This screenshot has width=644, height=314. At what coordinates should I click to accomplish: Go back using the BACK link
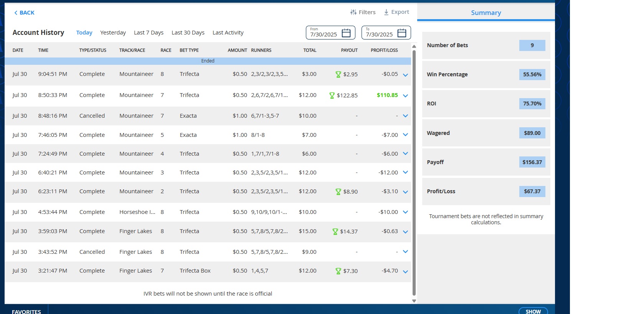[24, 13]
